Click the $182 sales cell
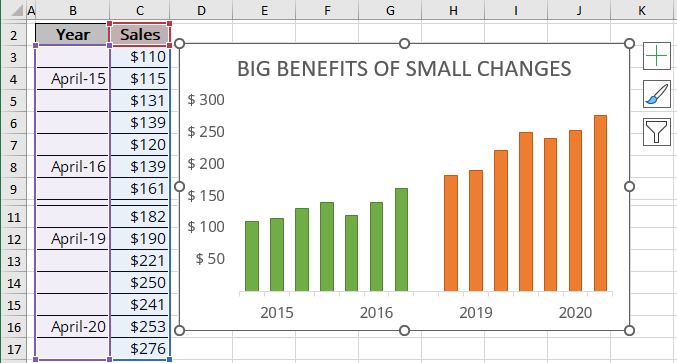This screenshot has width=677, height=363. pos(140,217)
